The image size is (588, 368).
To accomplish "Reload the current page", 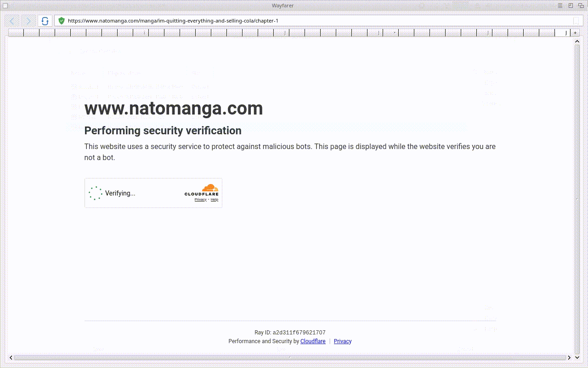I will tap(45, 21).
